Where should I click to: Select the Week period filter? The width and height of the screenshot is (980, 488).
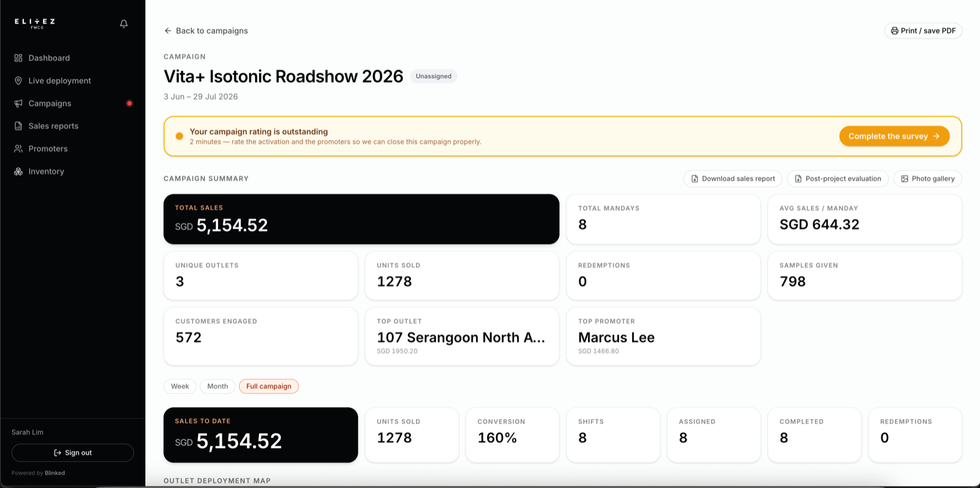[x=180, y=386]
